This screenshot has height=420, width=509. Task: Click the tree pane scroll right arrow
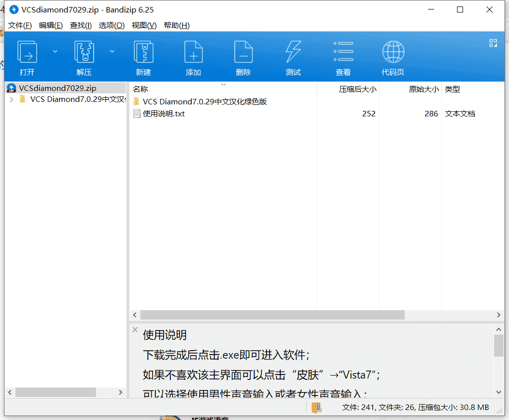pyautogui.click(x=120, y=392)
